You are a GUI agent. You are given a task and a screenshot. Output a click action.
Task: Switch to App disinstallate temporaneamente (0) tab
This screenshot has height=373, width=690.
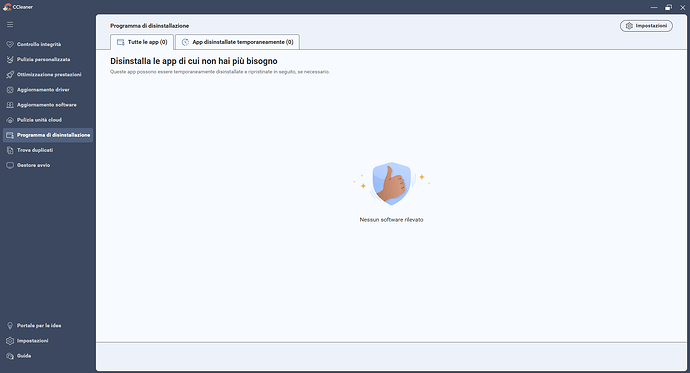(238, 42)
